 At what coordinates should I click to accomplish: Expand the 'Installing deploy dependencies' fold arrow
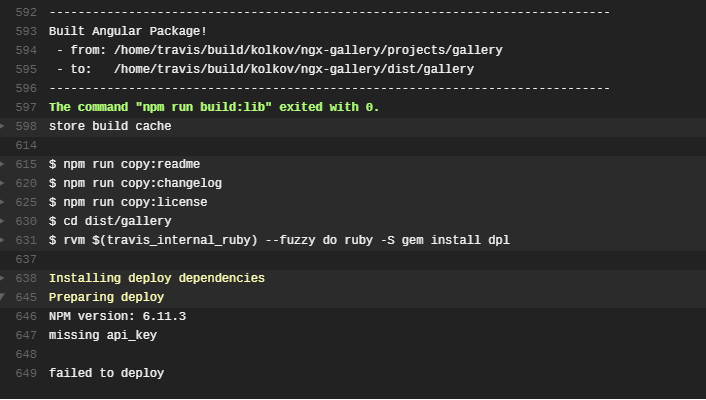coord(4,278)
